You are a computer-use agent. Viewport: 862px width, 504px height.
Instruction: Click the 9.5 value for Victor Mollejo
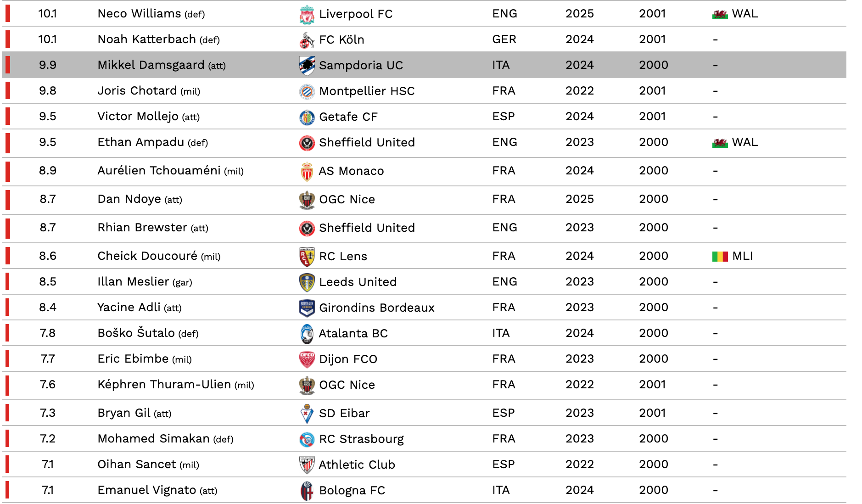coord(48,117)
